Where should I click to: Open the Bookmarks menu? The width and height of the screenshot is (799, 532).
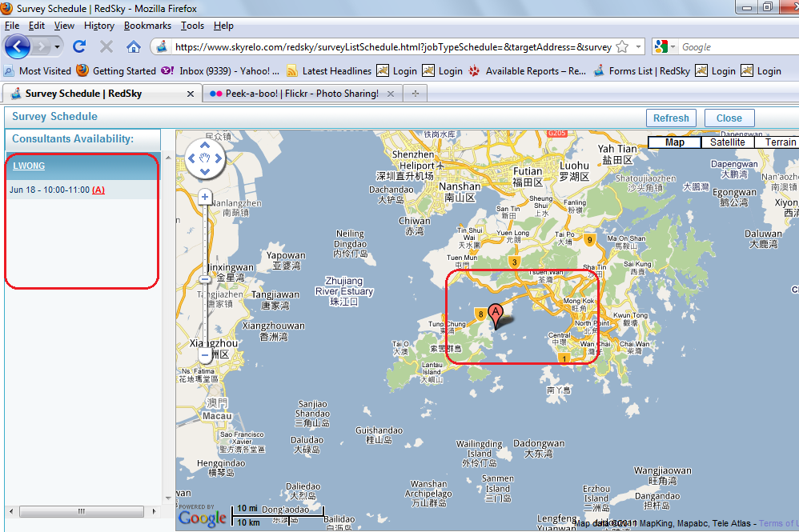point(147,26)
